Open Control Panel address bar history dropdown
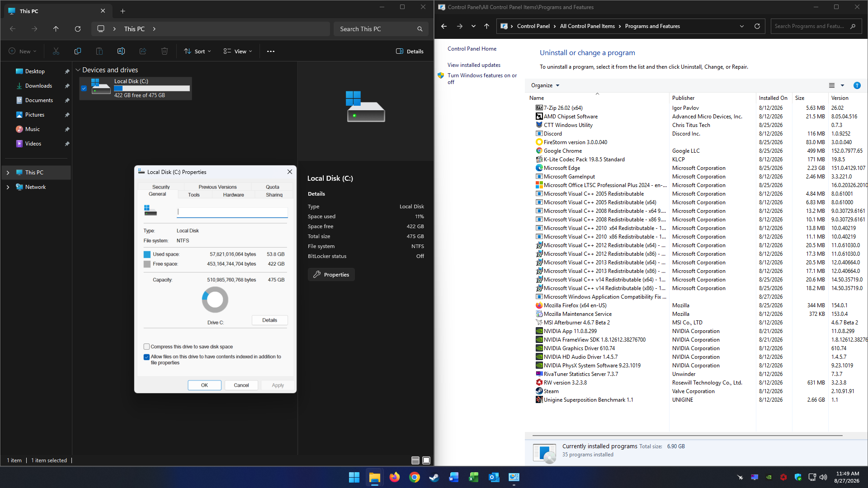This screenshot has height=488, width=868. point(742,26)
